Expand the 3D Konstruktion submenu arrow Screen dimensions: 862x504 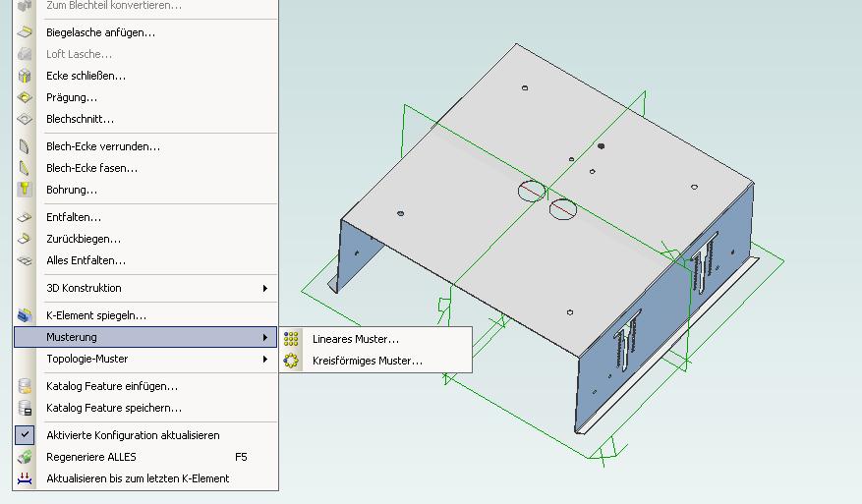(x=265, y=288)
